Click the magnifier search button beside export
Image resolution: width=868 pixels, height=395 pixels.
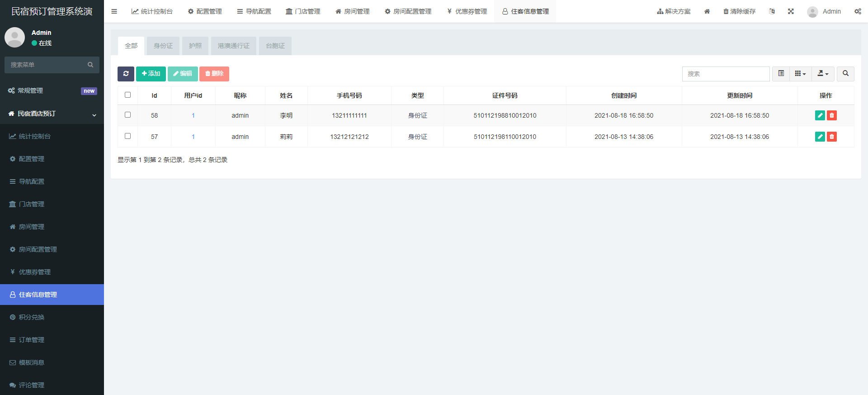pos(845,74)
